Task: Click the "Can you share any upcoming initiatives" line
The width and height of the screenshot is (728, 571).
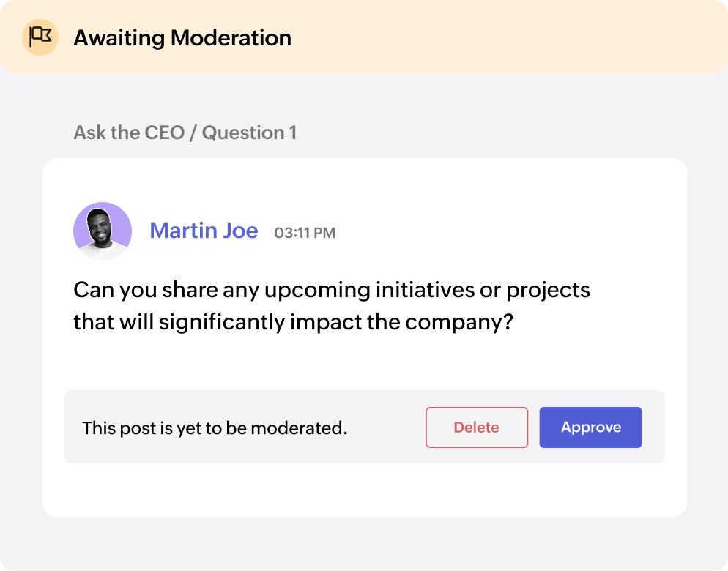Action: point(331,290)
